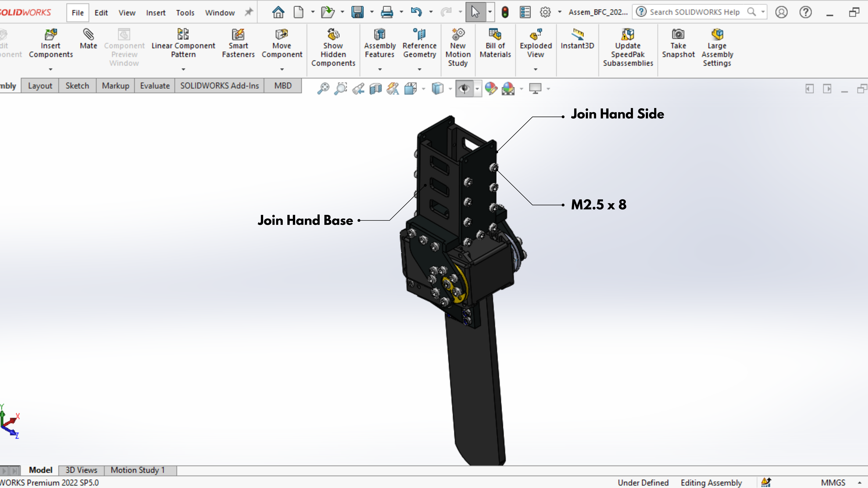Click the Search SOLIDWORKS Help field
The image size is (868, 488).
[699, 12]
